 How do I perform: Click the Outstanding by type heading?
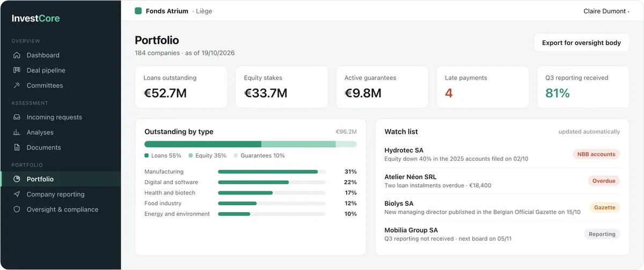(x=179, y=132)
